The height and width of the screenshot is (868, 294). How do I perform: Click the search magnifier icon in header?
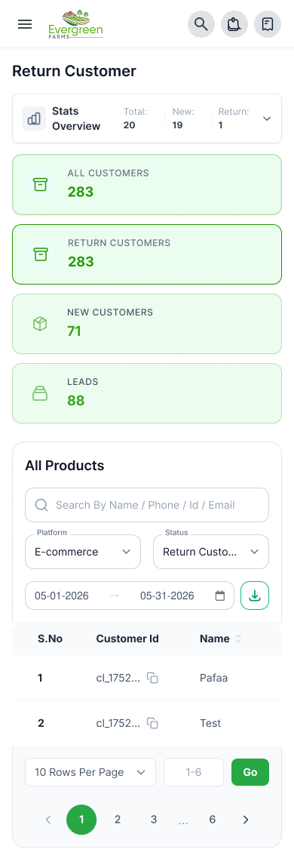click(201, 24)
